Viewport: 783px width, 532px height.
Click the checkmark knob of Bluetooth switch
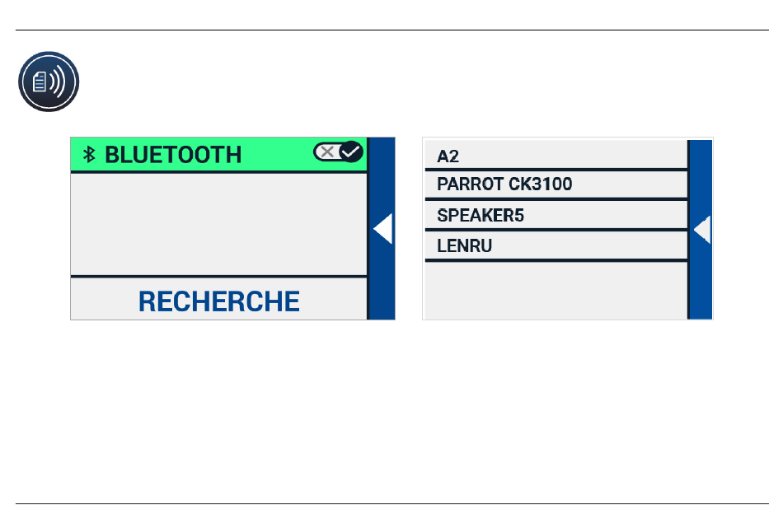click(x=351, y=152)
